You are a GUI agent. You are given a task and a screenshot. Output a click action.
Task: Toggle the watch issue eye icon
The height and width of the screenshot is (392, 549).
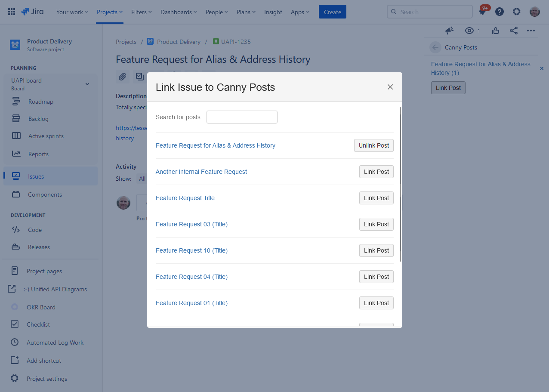tap(469, 31)
